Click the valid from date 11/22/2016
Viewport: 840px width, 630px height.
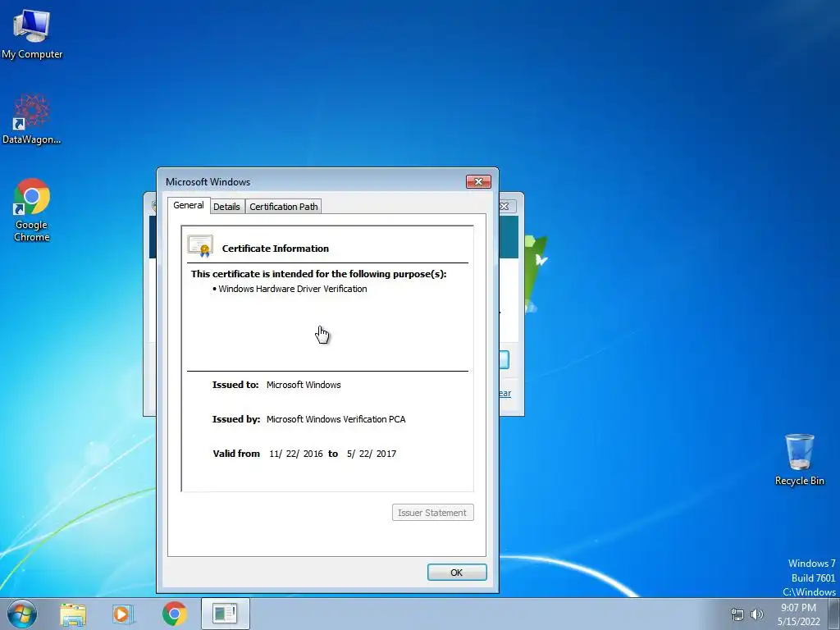click(295, 454)
